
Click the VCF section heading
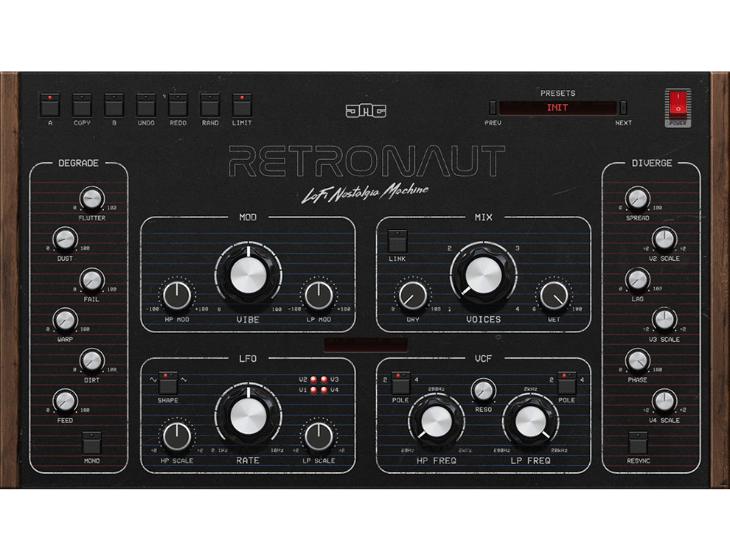click(483, 359)
